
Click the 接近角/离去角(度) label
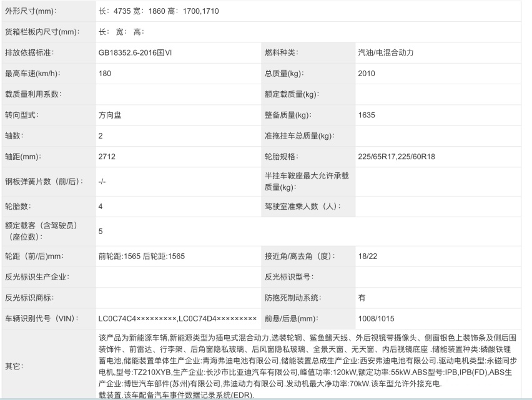[x=300, y=256]
